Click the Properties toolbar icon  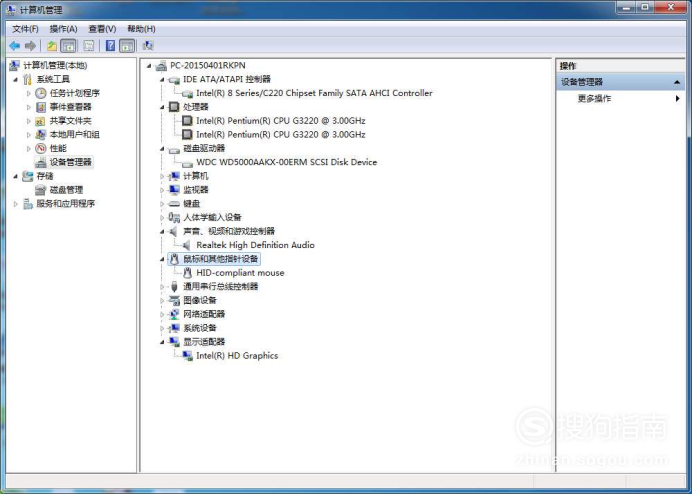tap(89, 45)
